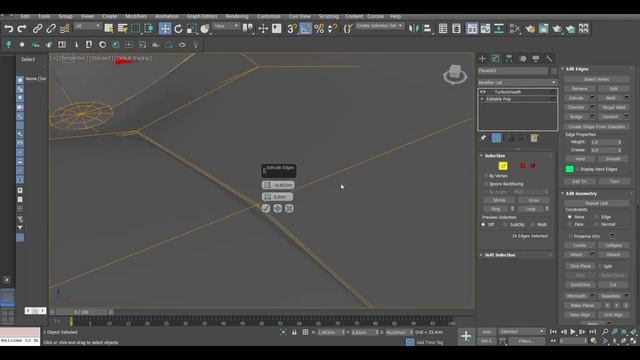
Task: Click Create Shape From Selection button
Action: [596, 127]
